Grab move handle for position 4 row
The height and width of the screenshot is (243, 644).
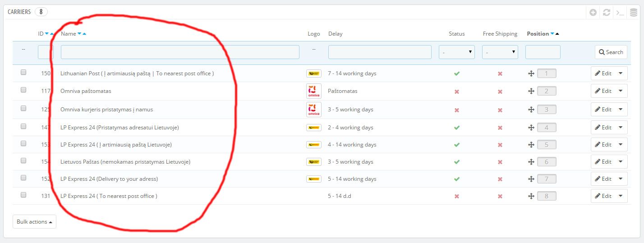(531, 128)
